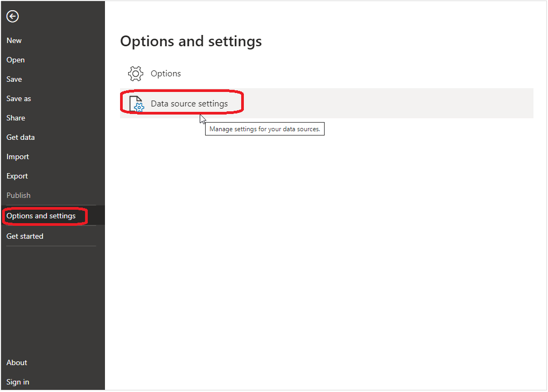This screenshot has height=392, width=548.
Task: Select New in the File menu
Action: click(14, 40)
